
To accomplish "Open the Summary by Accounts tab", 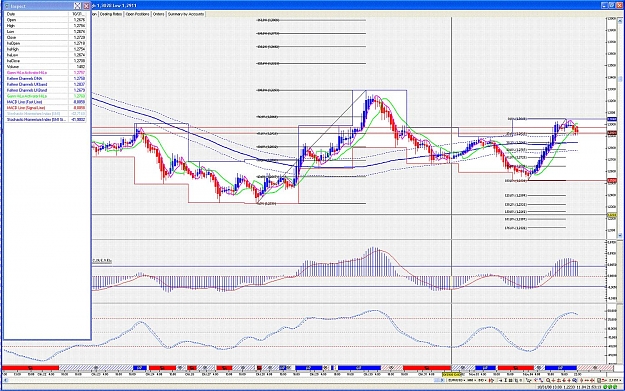I will (186, 14).
